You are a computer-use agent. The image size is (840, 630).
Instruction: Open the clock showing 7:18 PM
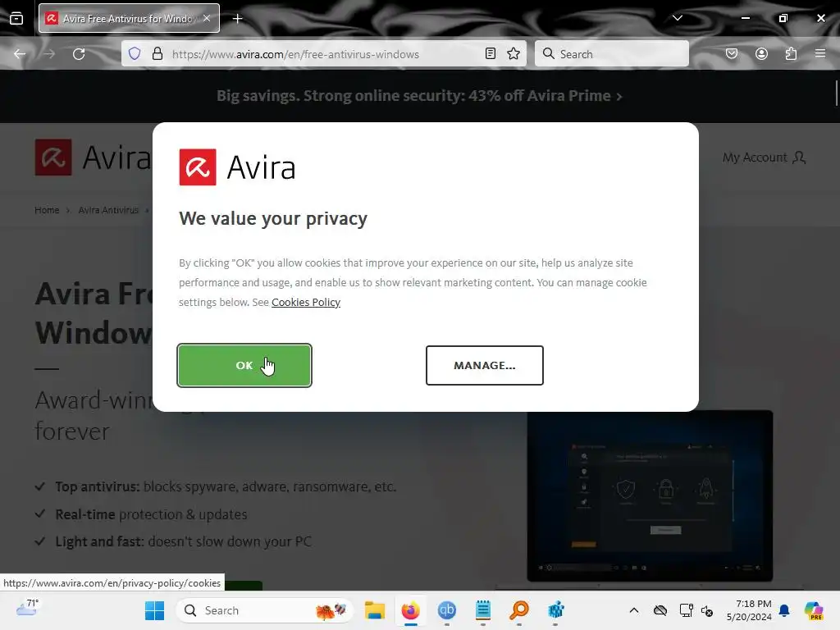coord(748,610)
